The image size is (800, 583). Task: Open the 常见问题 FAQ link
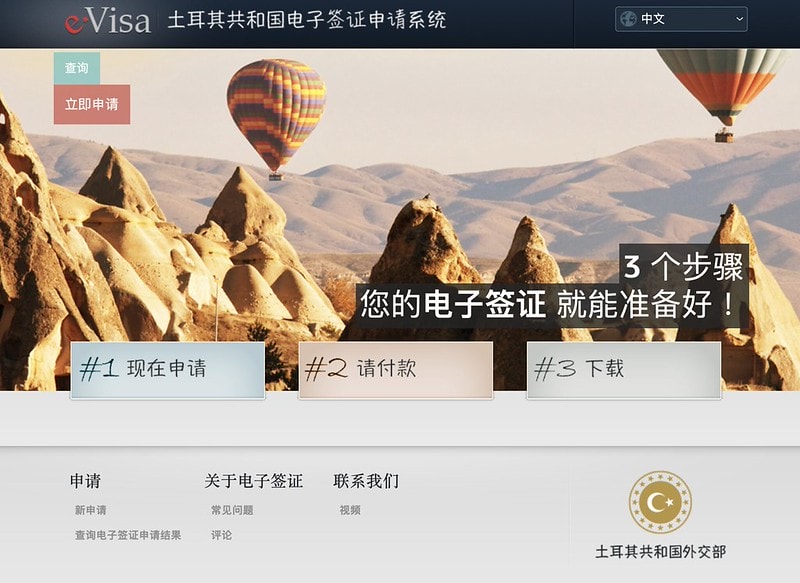tap(232, 510)
